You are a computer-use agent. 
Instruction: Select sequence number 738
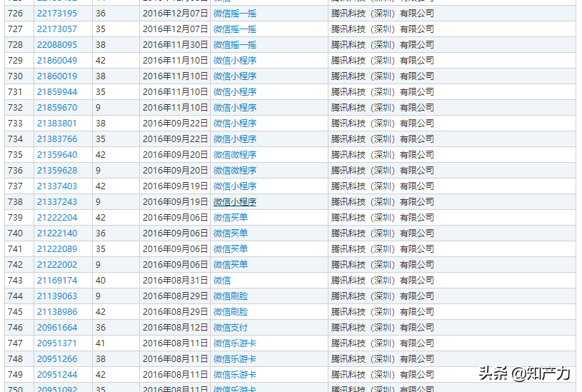15,202
